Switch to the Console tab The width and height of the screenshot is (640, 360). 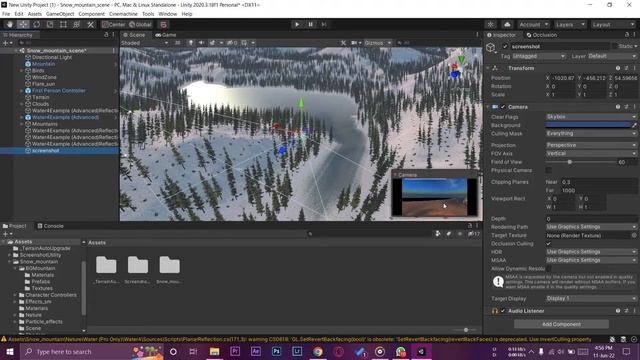51,226
